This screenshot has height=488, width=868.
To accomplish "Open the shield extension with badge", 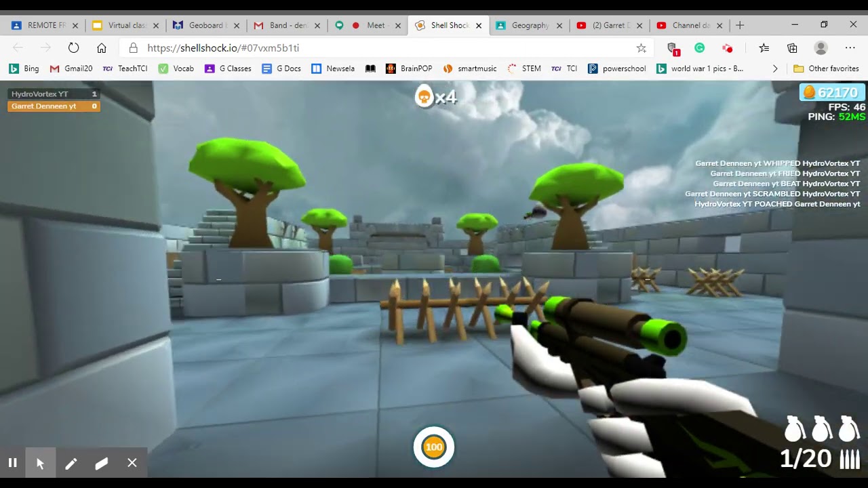I will [673, 49].
